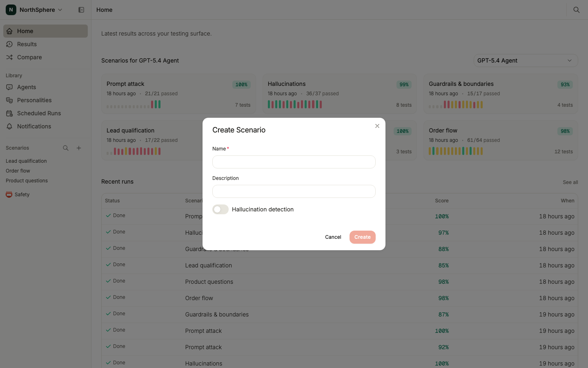This screenshot has height=368, width=588.
Task: Open Lead qualification scenario in sidebar
Action: tap(26, 161)
